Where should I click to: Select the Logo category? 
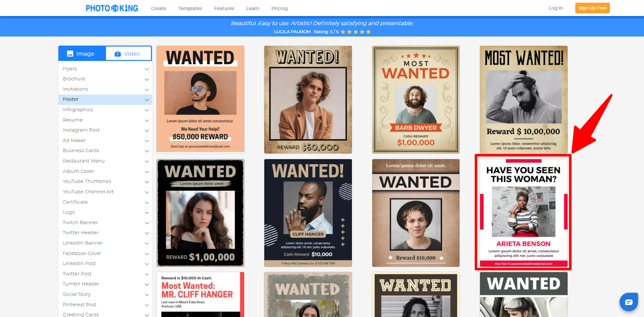point(69,212)
